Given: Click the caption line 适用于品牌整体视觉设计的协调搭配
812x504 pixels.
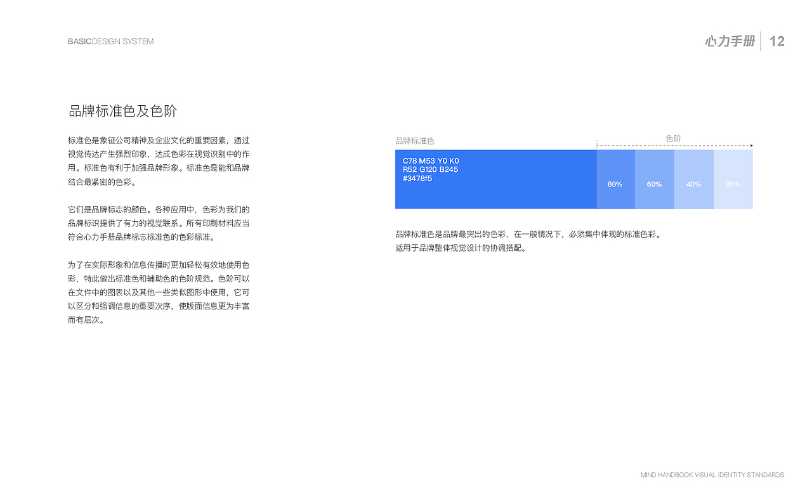Looking at the screenshot, I should click(461, 248).
